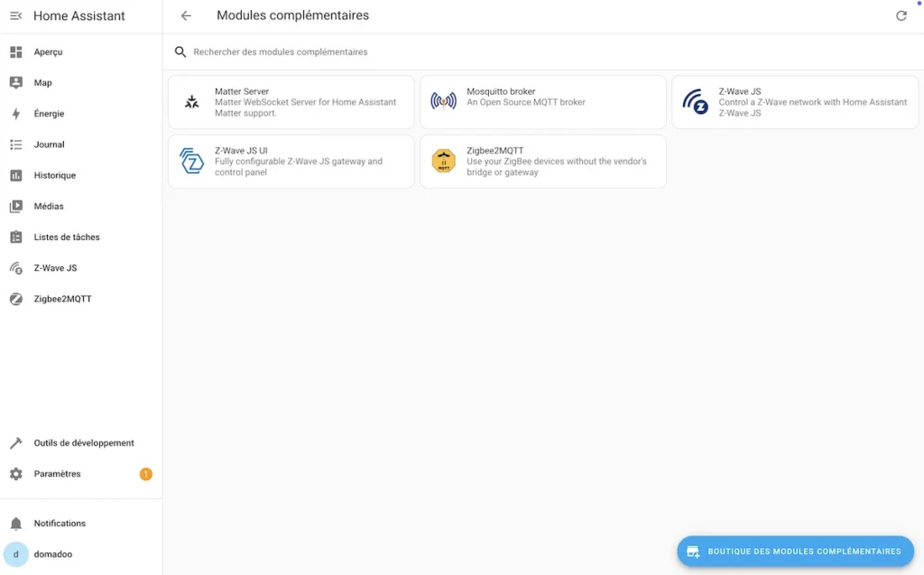Screen dimensions: 924x575
Task: Show Notifications panel label
Action: (60, 524)
